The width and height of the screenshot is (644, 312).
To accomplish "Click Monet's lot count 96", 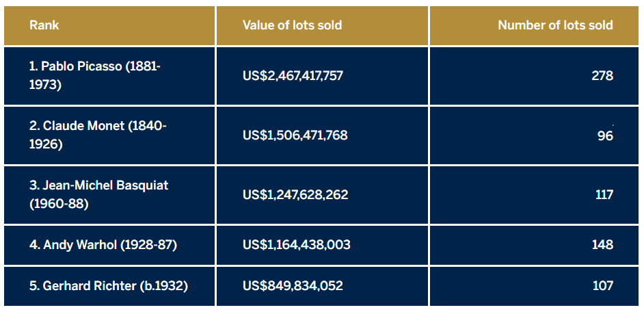I will point(605,136).
